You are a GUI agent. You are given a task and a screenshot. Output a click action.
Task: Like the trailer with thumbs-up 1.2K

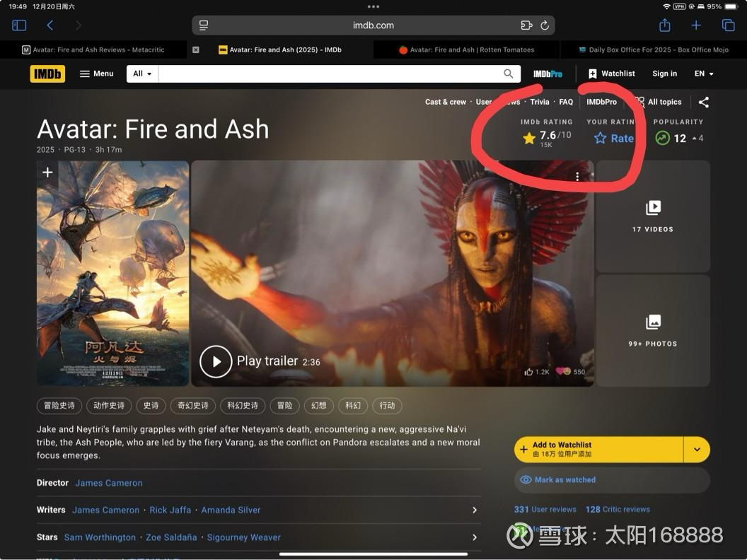(537, 372)
